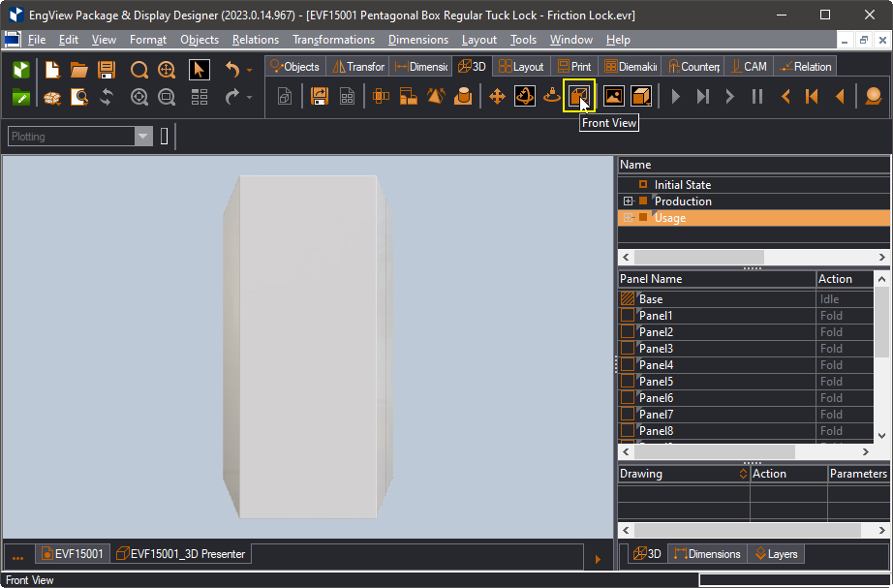Toggle the Panel4 checkbox
This screenshot has width=893, height=588.
[x=627, y=364]
